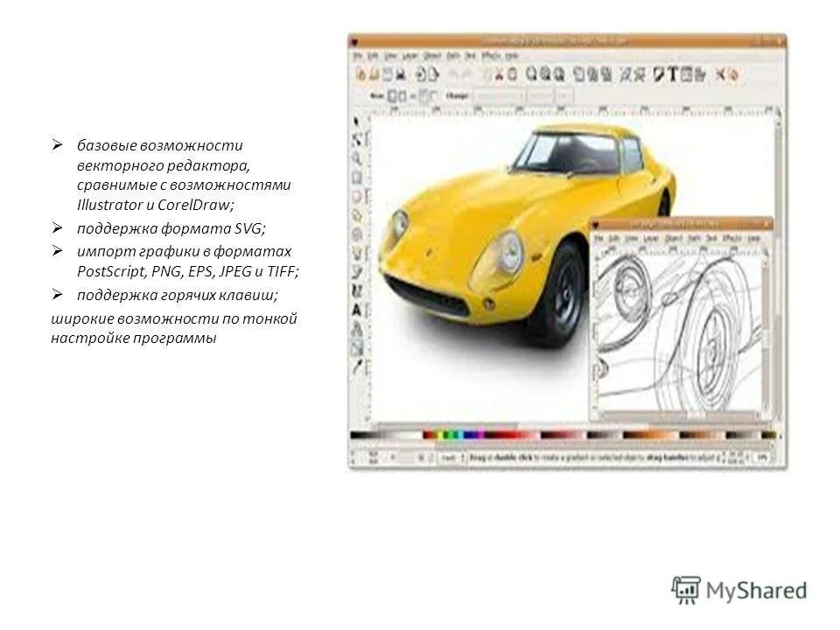The width and height of the screenshot is (840, 630).
Task: Click the New document toolbar icon
Action: click(x=361, y=74)
